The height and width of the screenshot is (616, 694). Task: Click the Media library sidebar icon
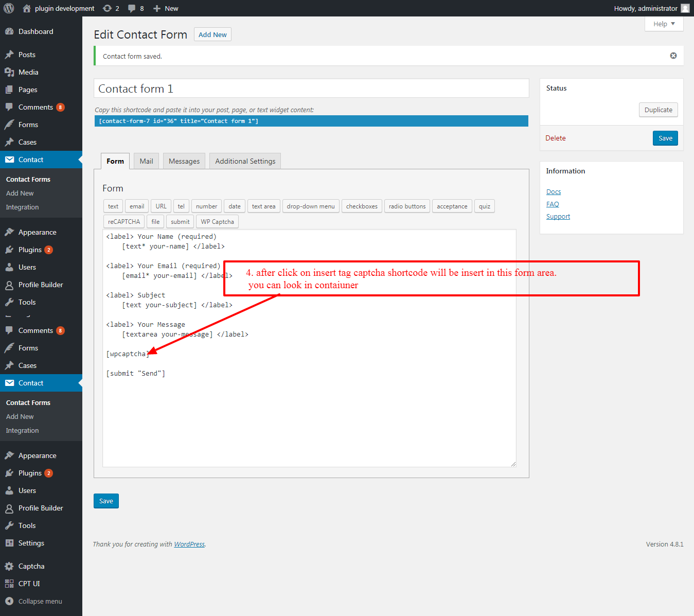[x=9, y=72]
